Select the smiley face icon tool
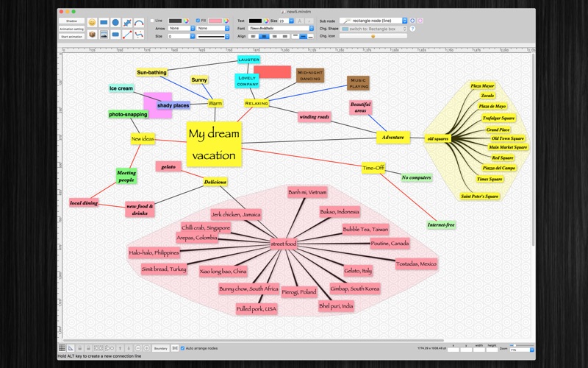The height and width of the screenshot is (368, 588). pos(93,23)
